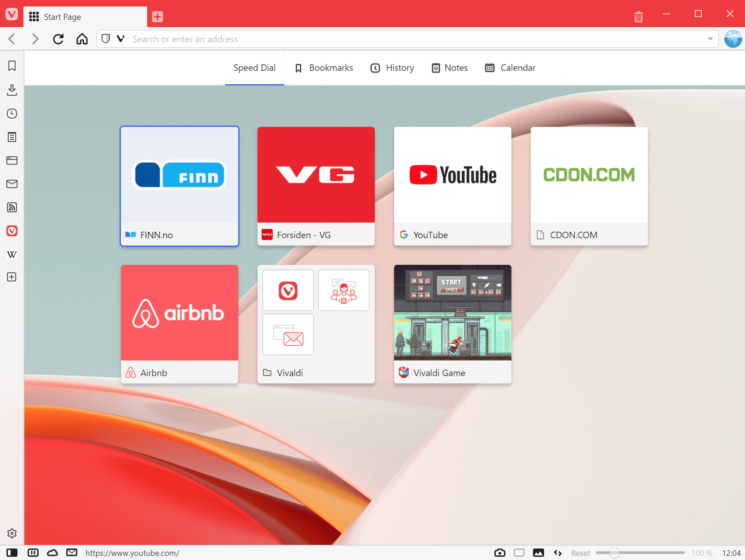Open the closed tabs trash can
This screenshot has height=560, width=745.
pos(638,17)
